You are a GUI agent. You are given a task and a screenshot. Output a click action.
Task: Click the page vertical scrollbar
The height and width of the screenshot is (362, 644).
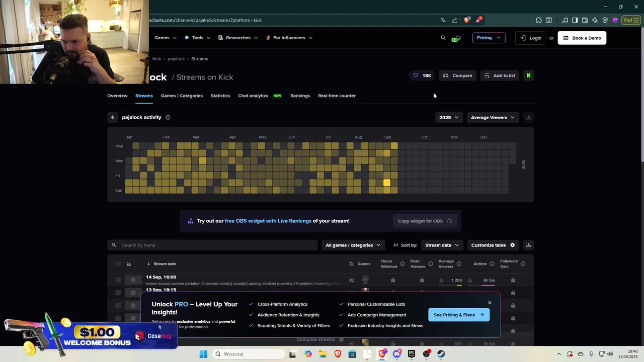tap(641, 96)
